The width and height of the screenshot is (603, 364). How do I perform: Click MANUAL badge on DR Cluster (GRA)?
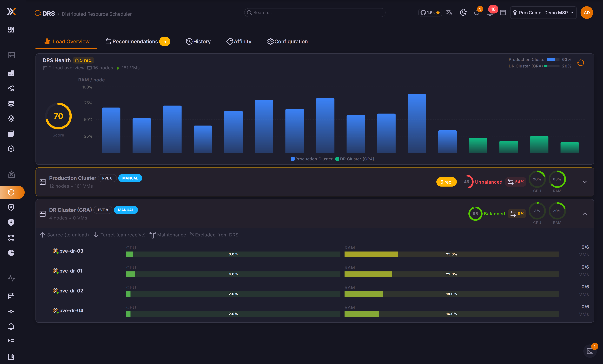click(x=126, y=210)
